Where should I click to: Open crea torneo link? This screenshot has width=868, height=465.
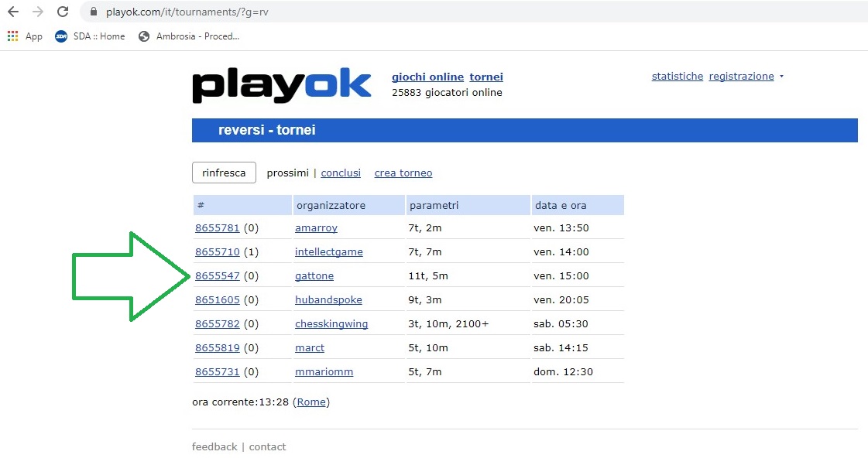point(403,173)
